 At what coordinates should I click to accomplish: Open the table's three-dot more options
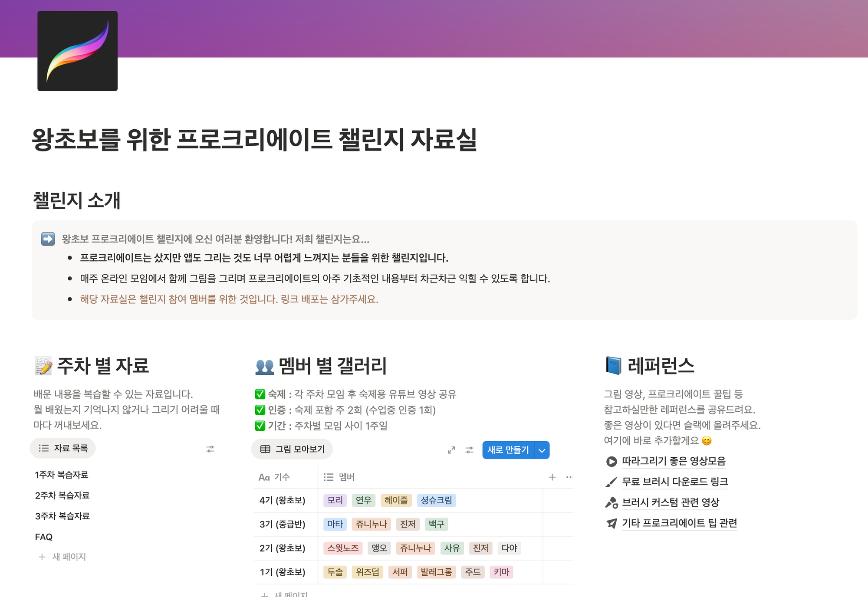569,477
